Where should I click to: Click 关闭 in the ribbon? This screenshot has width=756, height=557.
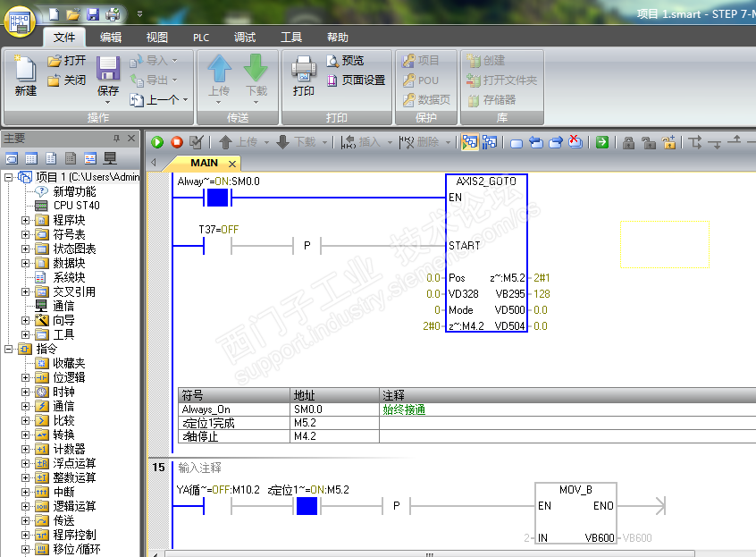coord(67,80)
